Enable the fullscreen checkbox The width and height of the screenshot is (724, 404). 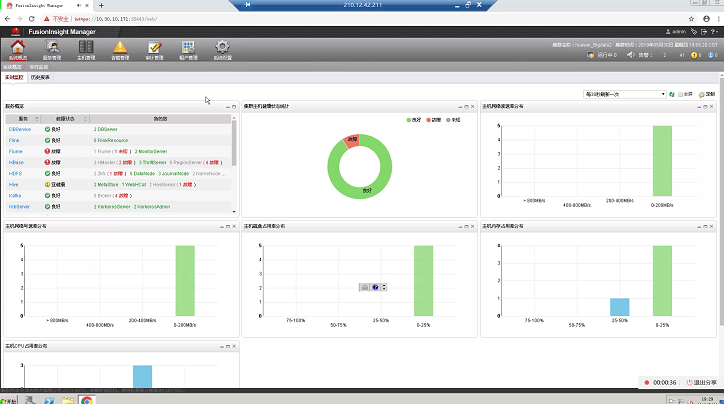tap(680, 94)
